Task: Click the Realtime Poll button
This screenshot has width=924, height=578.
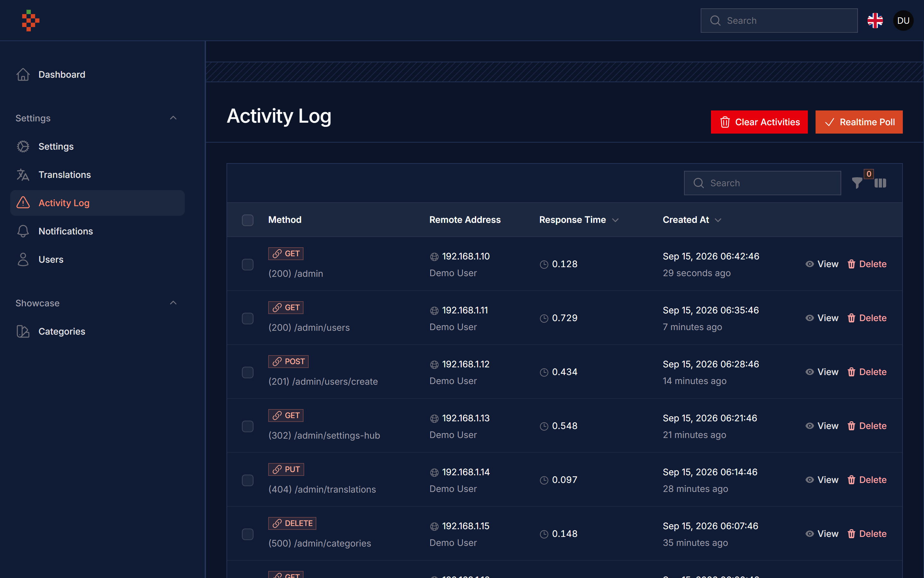Action: coord(859,122)
